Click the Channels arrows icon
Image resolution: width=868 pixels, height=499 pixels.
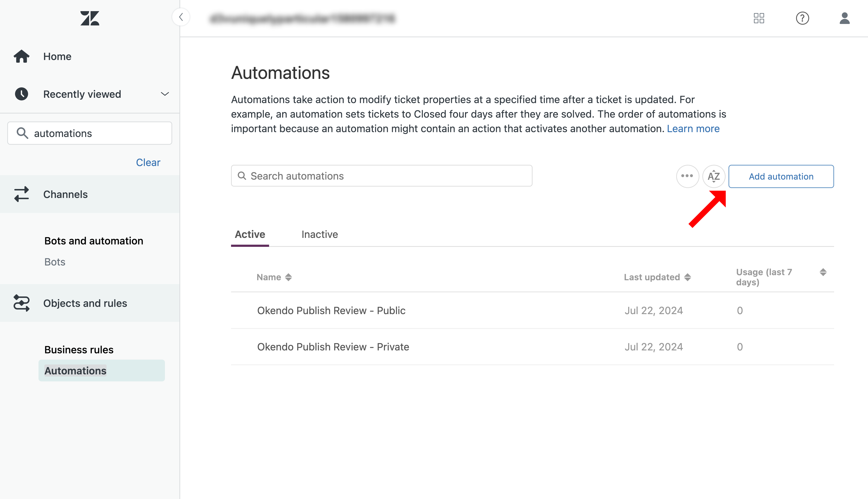(x=22, y=194)
